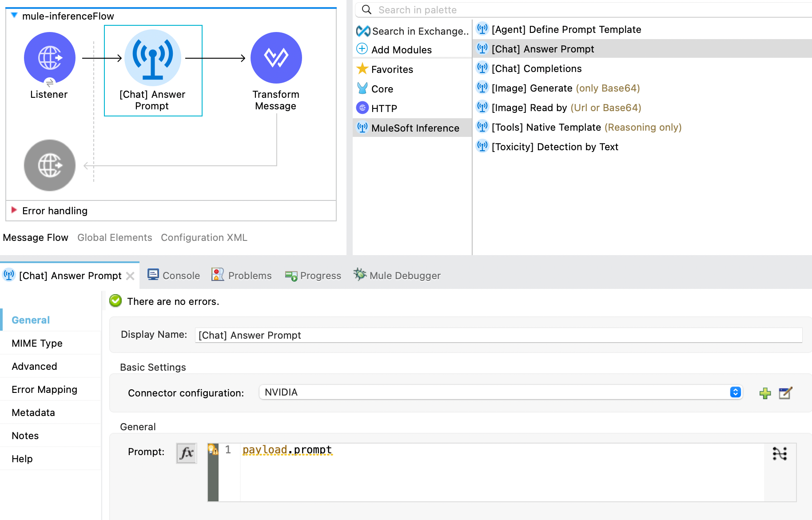The height and width of the screenshot is (520, 812).
Task: Open the Connector configuration NVIDIA dropdown
Action: pos(501,392)
